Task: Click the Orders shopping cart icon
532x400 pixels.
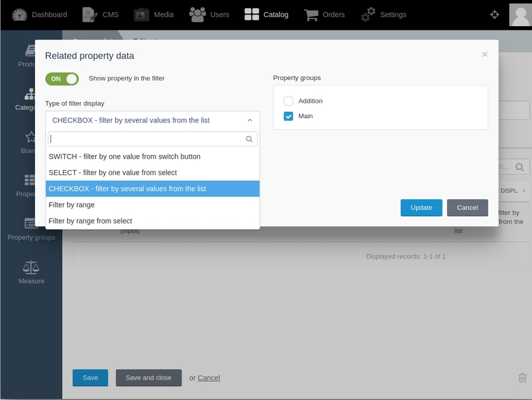Action: click(311, 15)
